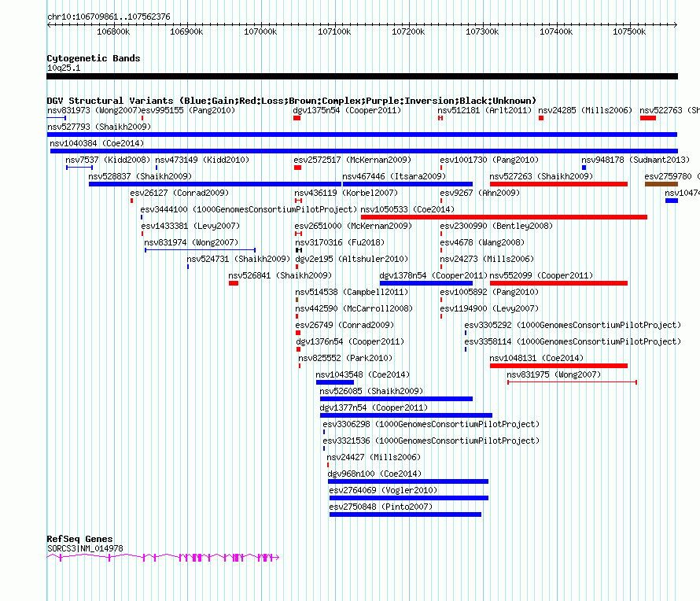Open nsv24273 (Mills2006) label
This screenshot has height=601, width=700.
pyautogui.click(x=487, y=259)
